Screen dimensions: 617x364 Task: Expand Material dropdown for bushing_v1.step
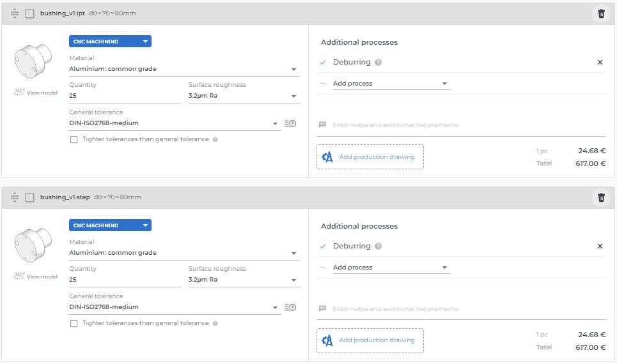pyautogui.click(x=184, y=253)
